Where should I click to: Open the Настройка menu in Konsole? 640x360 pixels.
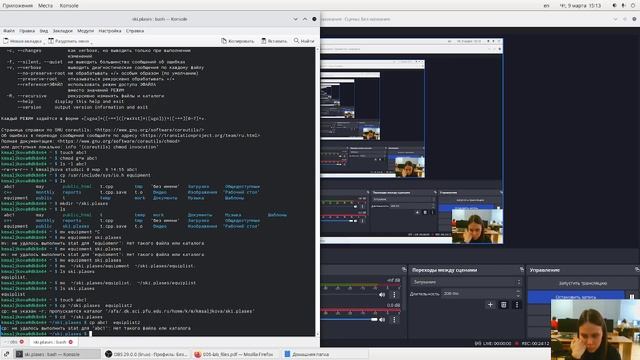click(110, 31)
